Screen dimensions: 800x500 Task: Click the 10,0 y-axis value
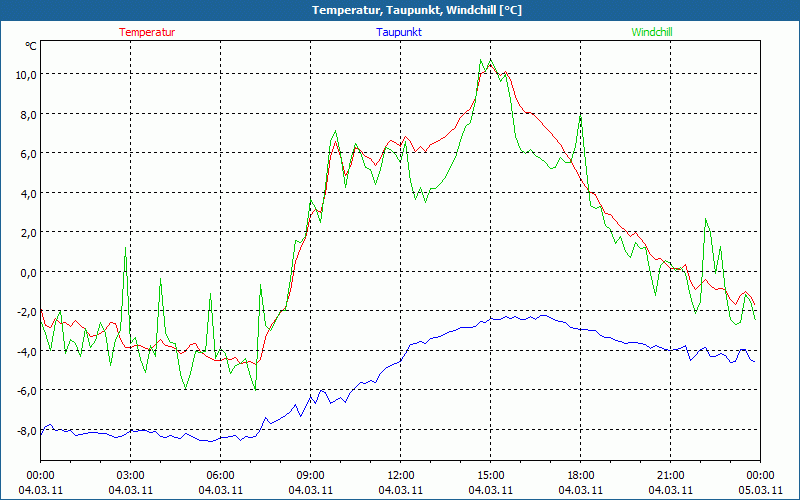pyautogui.click(x=26, y=74)
